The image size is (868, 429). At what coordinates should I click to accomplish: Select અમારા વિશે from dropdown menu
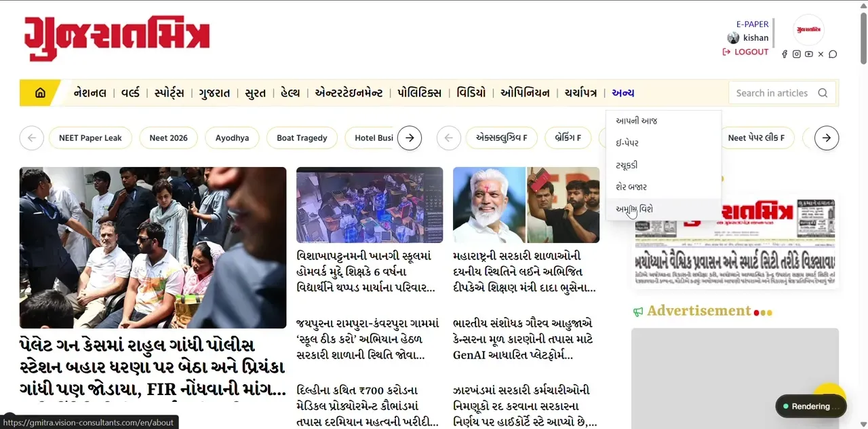(x=664, y=209)
